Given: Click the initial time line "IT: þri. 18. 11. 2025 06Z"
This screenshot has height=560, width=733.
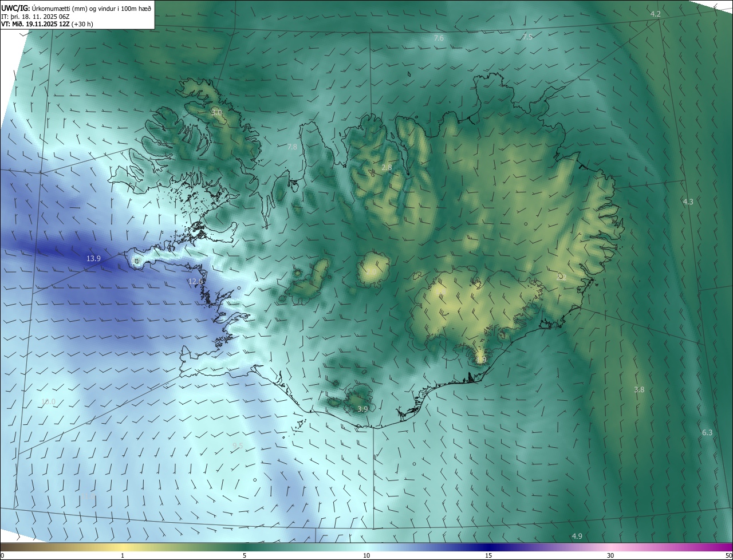Looking at the screenshot, I should coord(37,17).
